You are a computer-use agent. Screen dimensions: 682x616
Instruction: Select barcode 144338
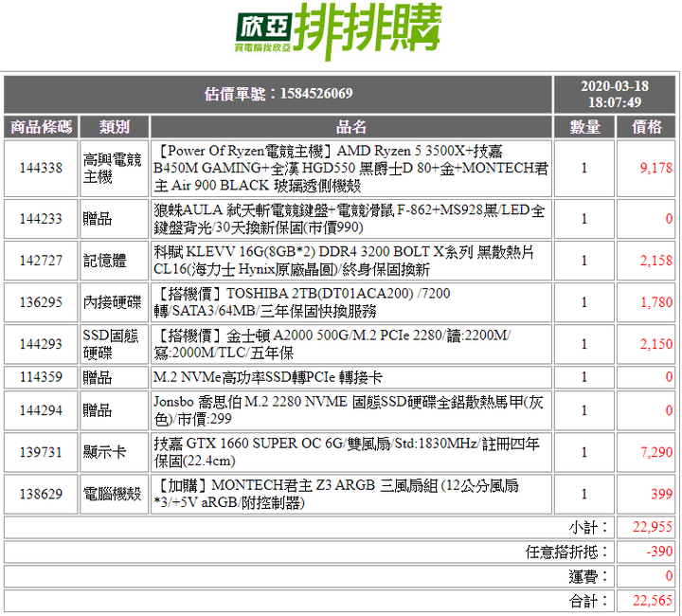[x=42, y=168]
